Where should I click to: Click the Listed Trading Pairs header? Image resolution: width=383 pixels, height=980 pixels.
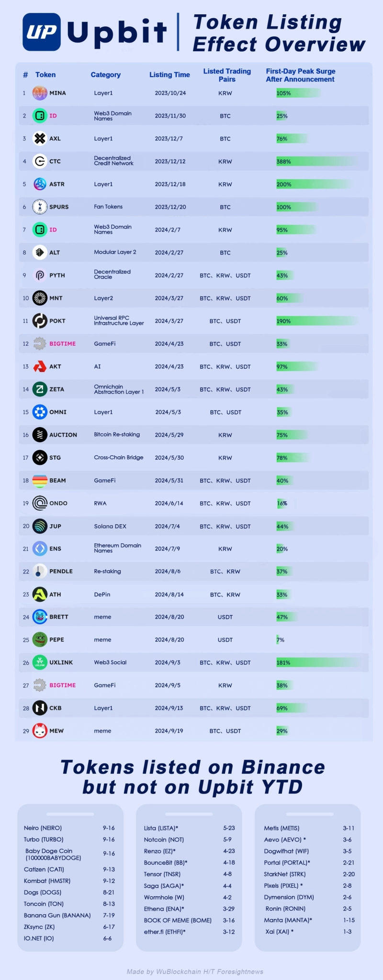point(227,75)
